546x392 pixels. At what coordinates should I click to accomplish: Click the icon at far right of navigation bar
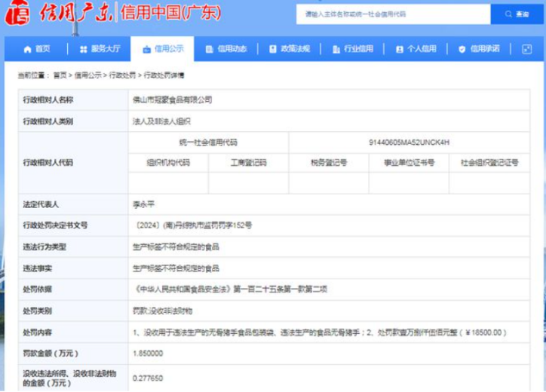[x=526, y=49]
